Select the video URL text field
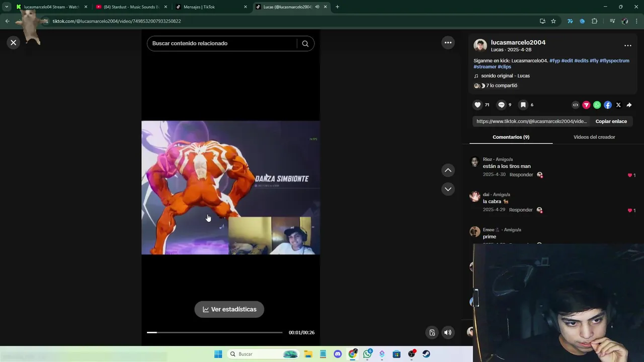The image size is (644, 362). click(532, 121)
